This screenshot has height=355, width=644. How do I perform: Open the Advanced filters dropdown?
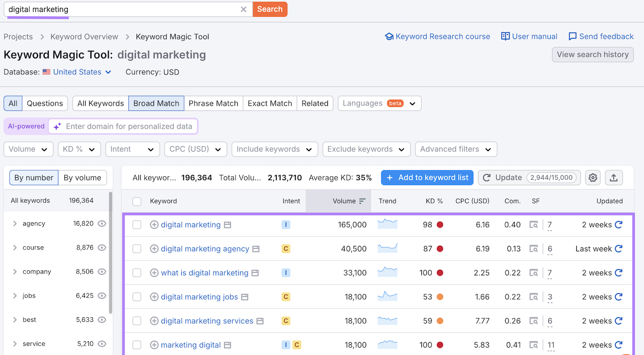tap(455, 149)
